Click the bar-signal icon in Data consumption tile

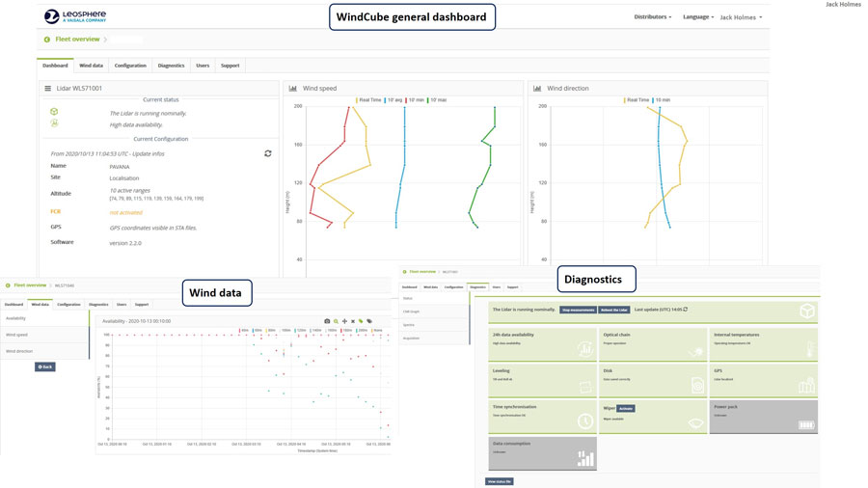tap(585, 458)
